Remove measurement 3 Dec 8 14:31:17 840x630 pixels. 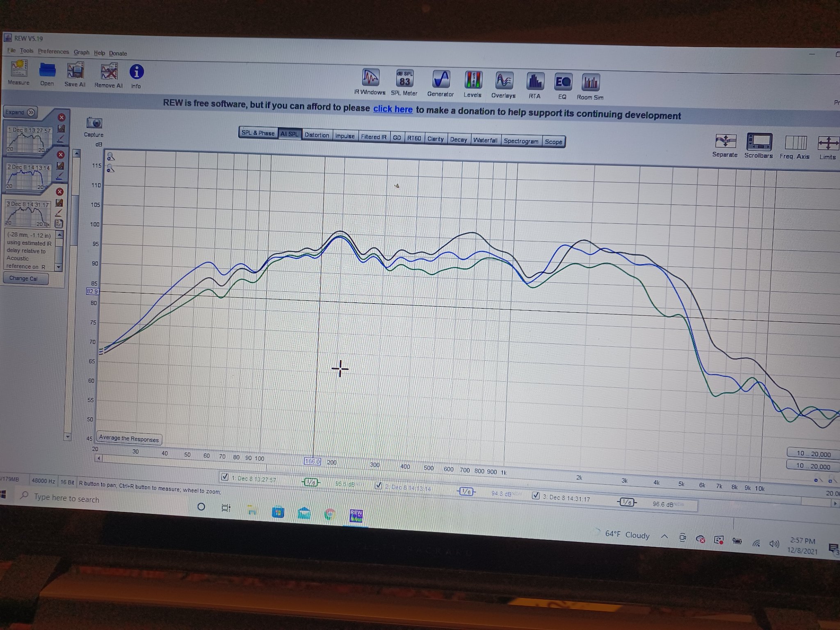click(60, 192)
